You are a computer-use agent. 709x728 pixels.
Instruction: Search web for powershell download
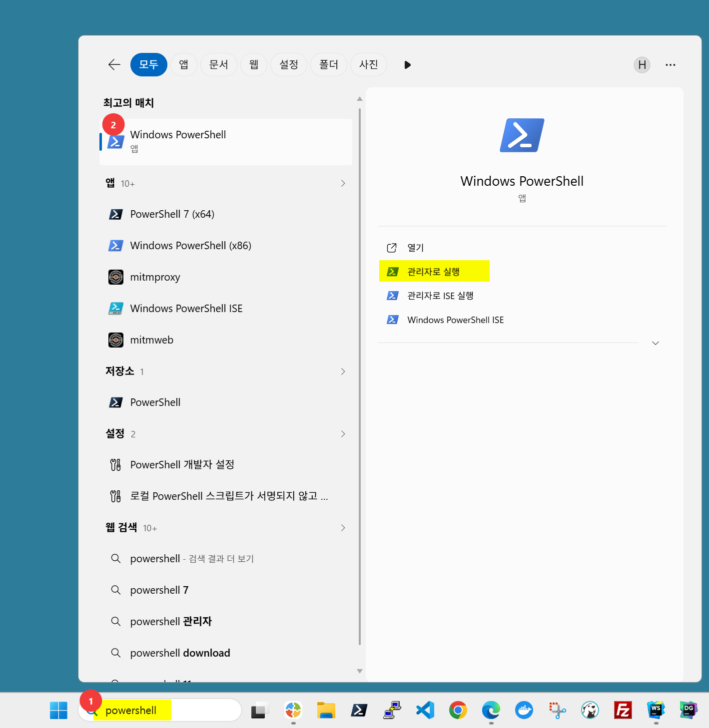(x=226, y=653)
